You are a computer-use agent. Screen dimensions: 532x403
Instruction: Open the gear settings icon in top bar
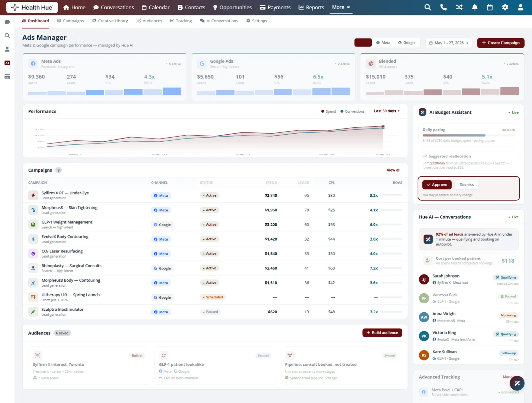[505, 7]
